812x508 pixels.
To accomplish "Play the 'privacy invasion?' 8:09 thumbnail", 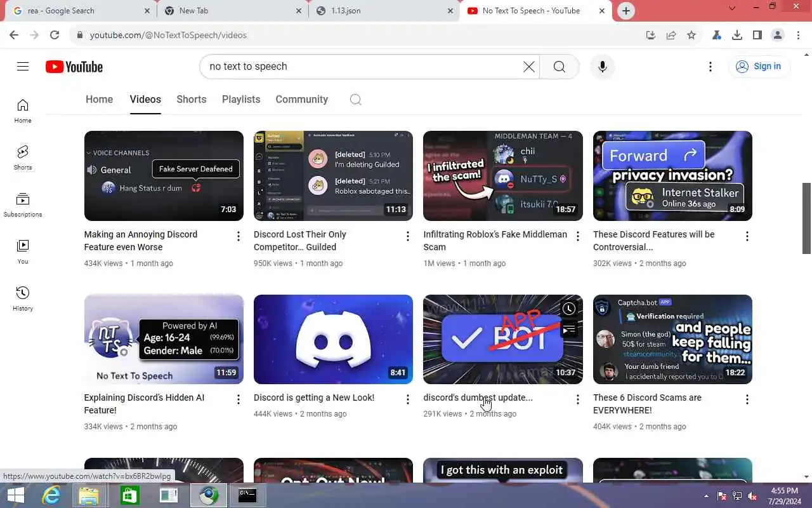I will [x=672, y=176].
